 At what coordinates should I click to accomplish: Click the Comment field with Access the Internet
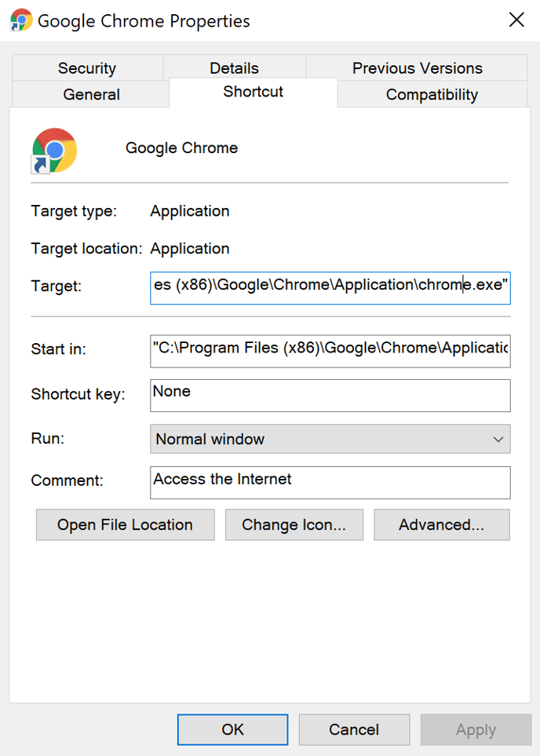(330, 482)
